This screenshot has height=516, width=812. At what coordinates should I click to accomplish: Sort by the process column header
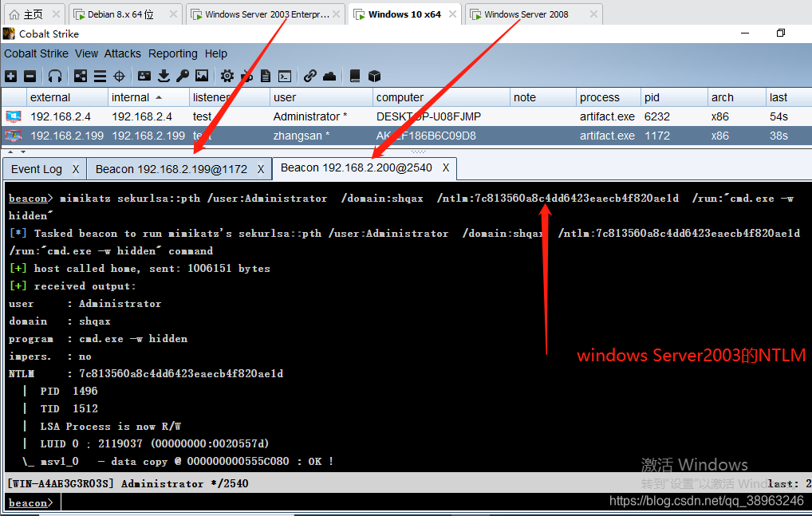608,97
